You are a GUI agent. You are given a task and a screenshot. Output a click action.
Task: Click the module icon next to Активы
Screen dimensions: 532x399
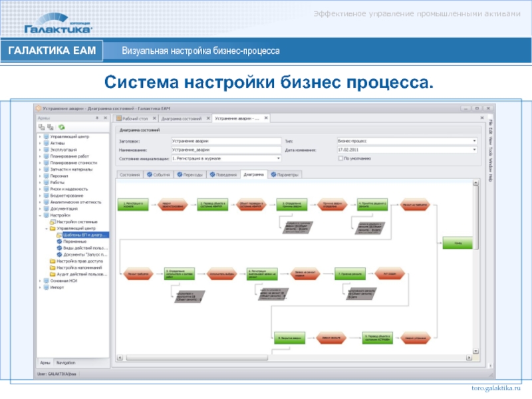(47, 143)
